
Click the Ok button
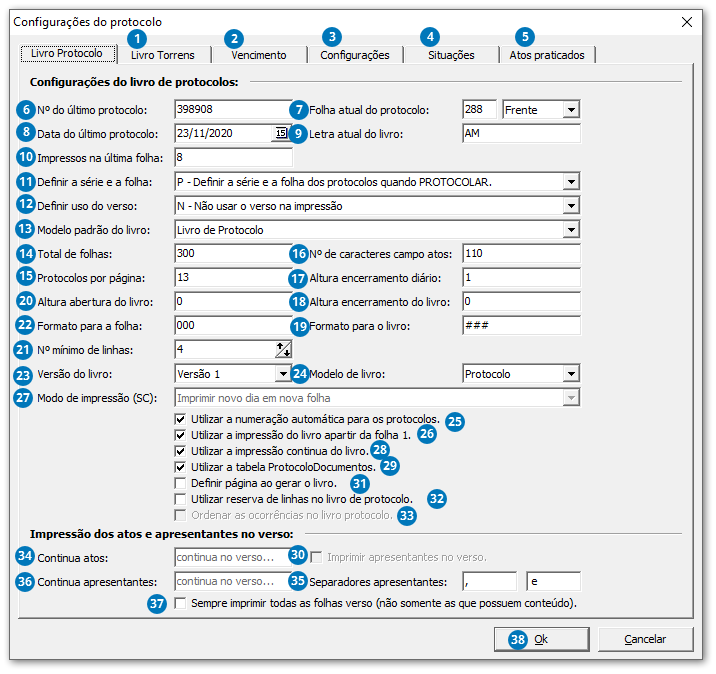pos(542,639)
